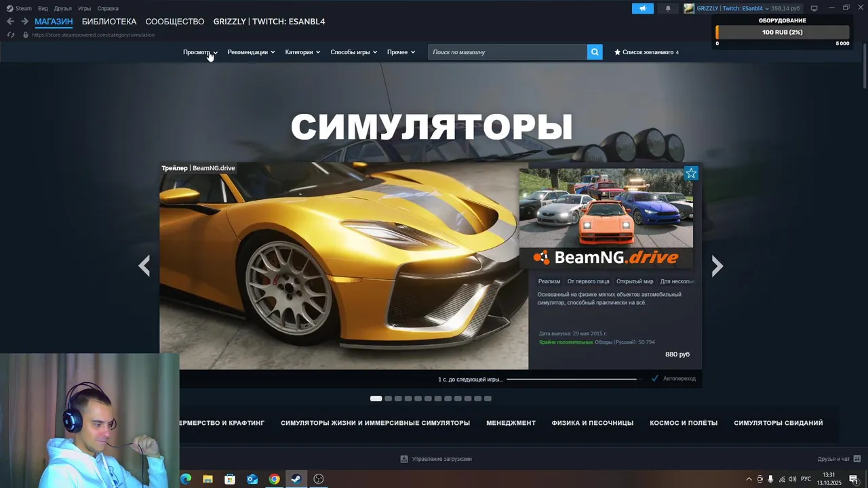The height and width of the screenshot is (488, 868).
Task: Expand the Просмотр dropdown
Action: pyautogui.click(x=200, y=52)
